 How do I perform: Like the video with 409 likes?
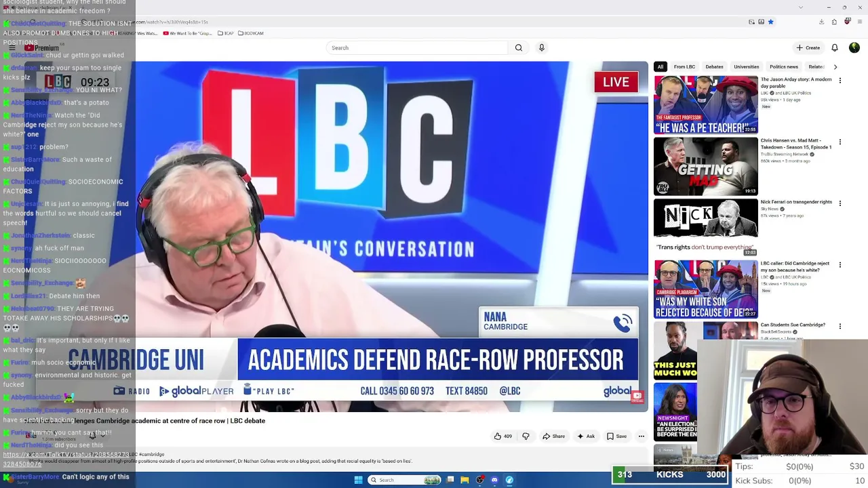[503, 436]
